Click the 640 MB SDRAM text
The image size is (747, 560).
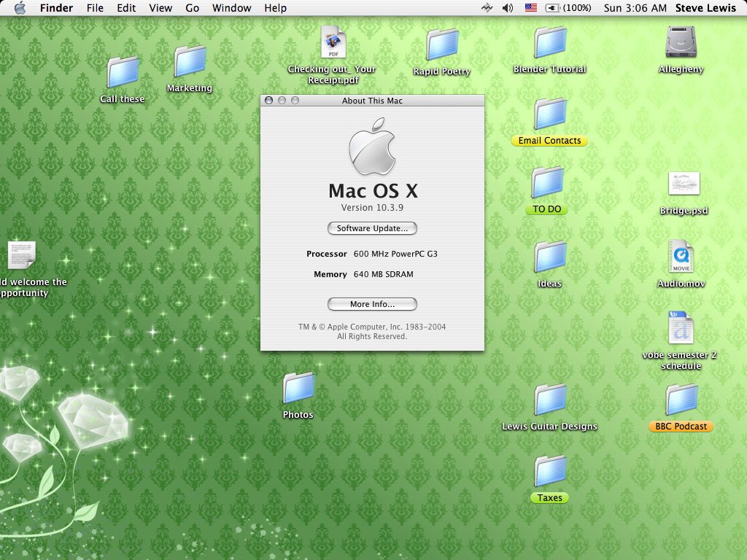(384, 274)
